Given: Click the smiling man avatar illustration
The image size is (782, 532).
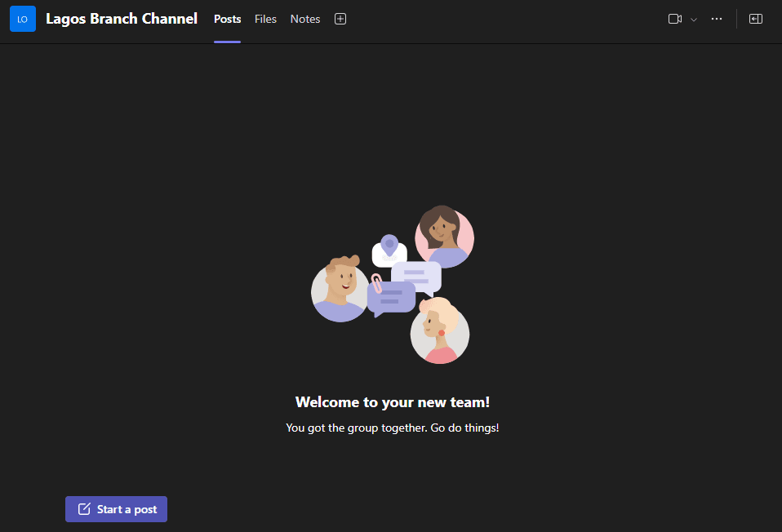Looking at the screenshot, I should coord(339,290).
